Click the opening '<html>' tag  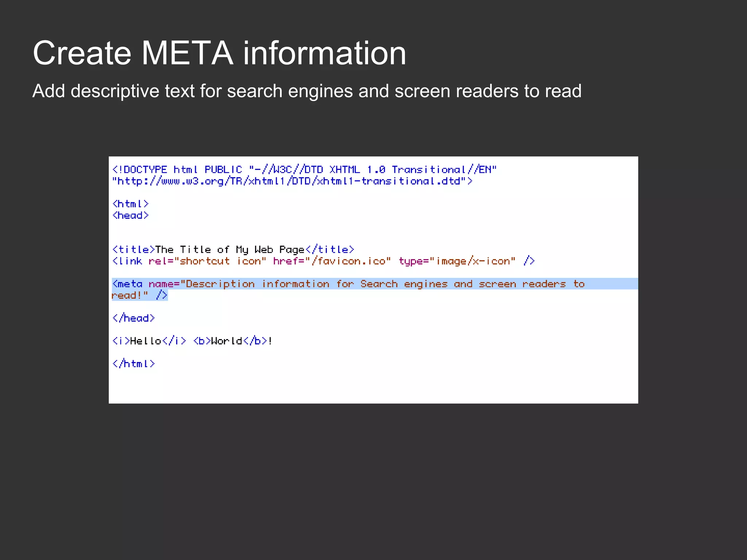(x=131, y=204)
